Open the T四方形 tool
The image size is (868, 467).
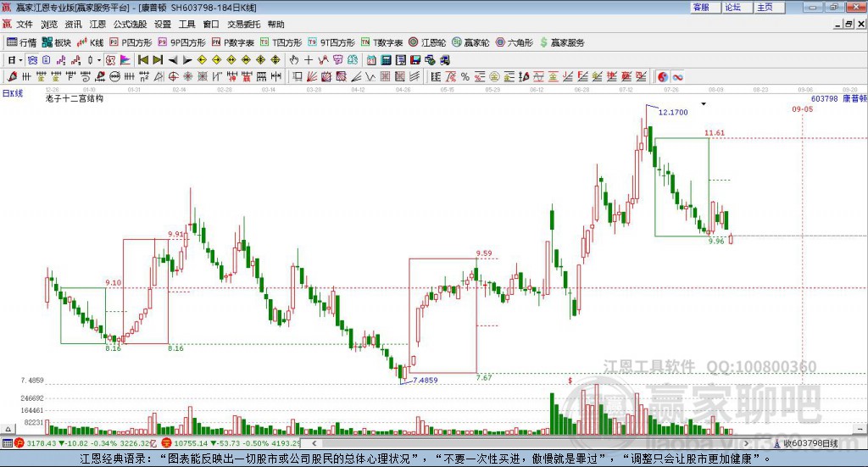coord(281,42)
